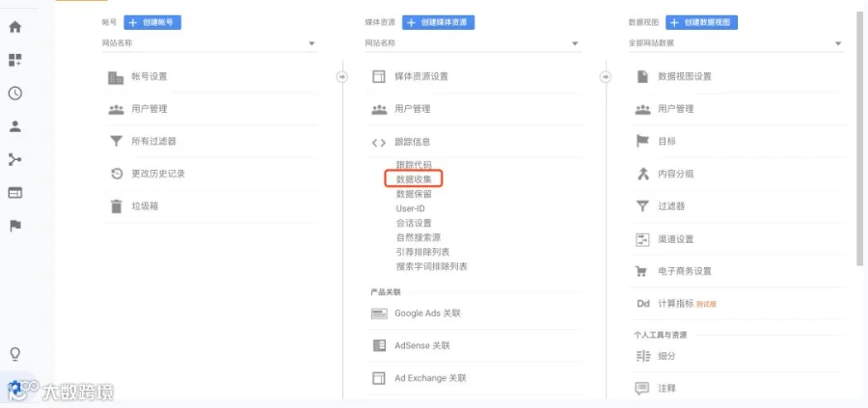The height and width of the screenshot is (408, 868).
Task: Open the Home icon in sidebar
Action: coord(14,27)
